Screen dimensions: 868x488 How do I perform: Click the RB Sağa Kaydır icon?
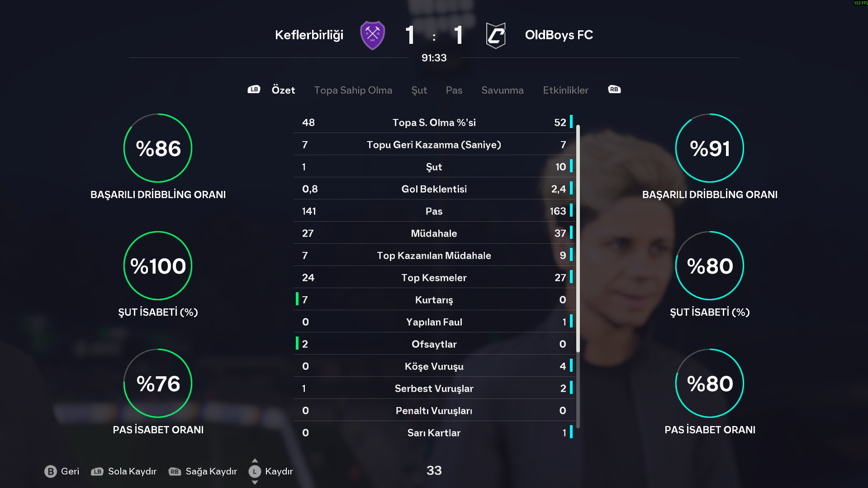pos(175,471)
